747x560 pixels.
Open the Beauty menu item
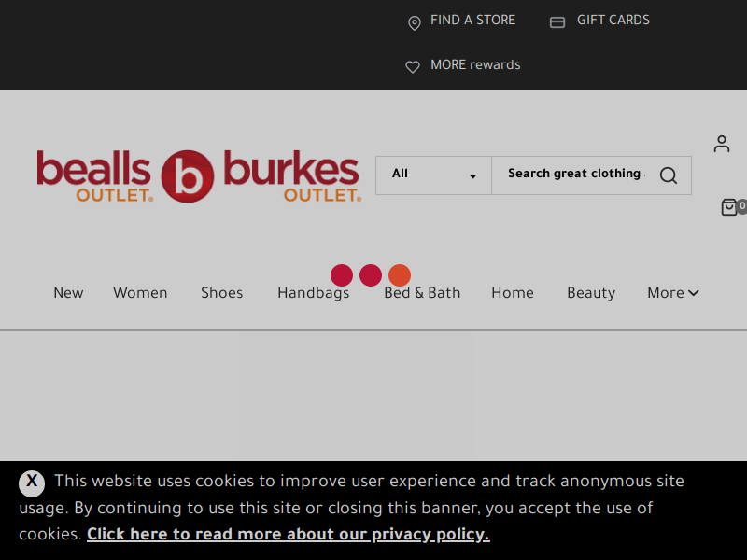click(x=591, y=293)
